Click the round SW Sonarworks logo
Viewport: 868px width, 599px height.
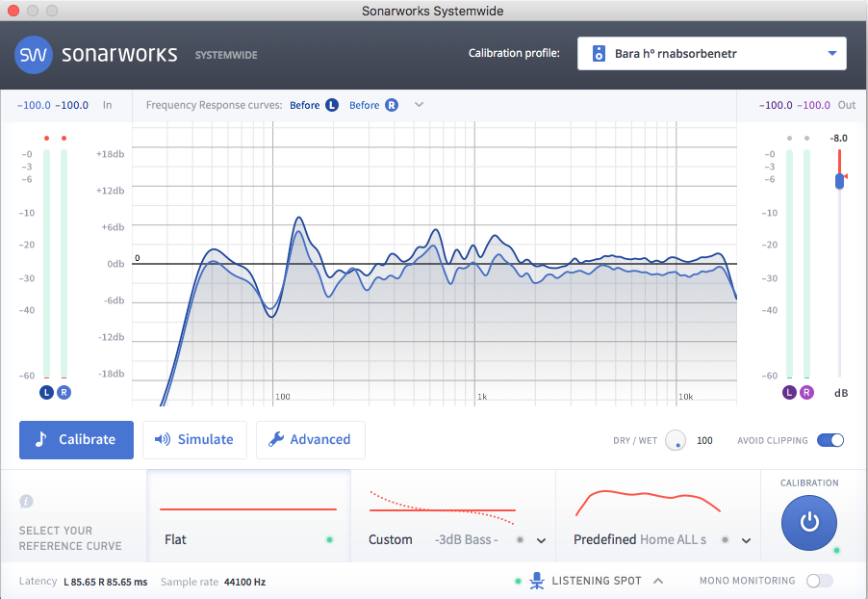34,54
